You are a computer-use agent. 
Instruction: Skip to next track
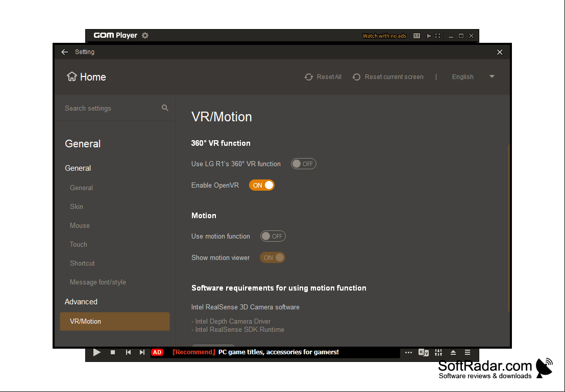point(142,352)
